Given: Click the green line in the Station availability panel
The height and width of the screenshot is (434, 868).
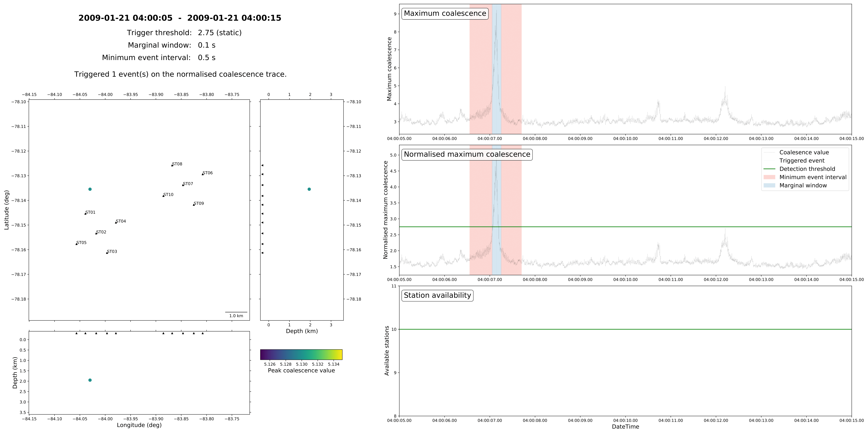Looking at the screenshot, I should pos(625,329).
